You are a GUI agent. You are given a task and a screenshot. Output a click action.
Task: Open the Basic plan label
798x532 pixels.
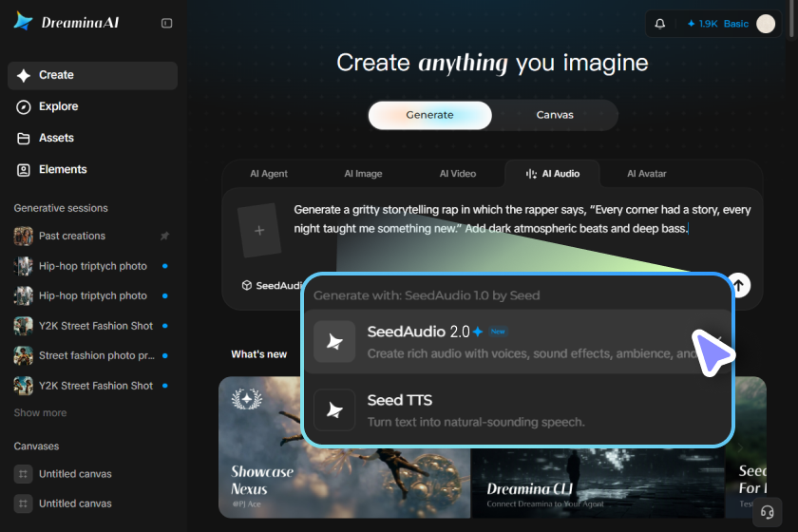tap(736, 24)
